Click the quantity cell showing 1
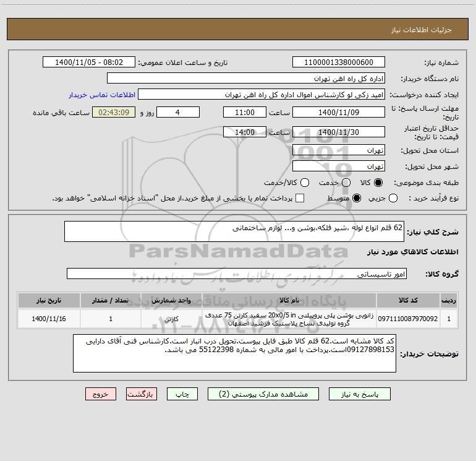This screenshot has width=476, height=461. click(x=111, y=319)
